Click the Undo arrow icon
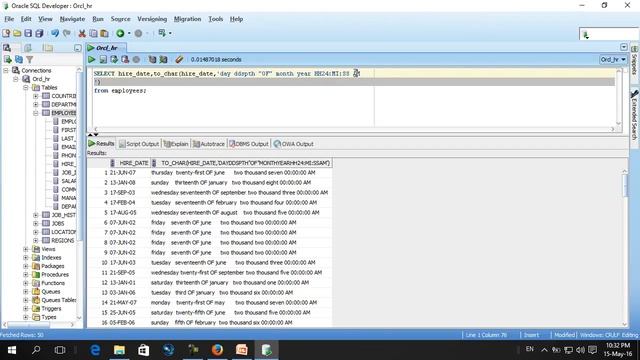 coord(55,33)
